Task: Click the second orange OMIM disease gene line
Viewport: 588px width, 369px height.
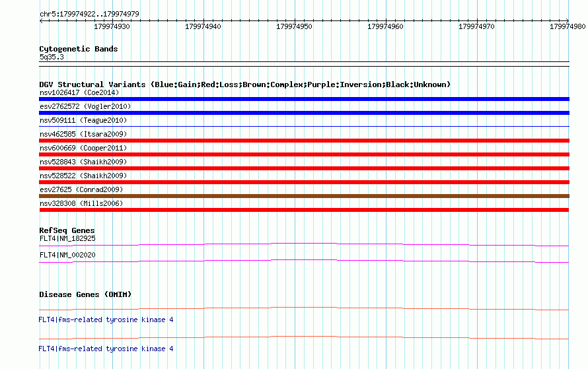Action: (304, 338)
